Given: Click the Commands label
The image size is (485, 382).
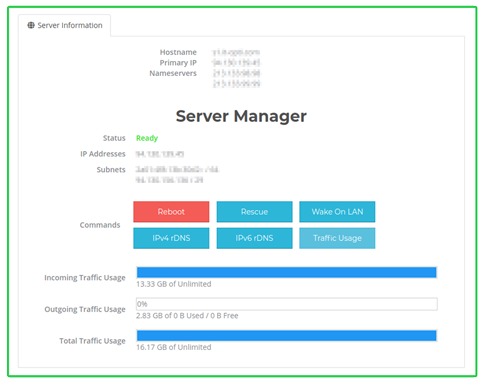Looking at the screenshot, I should click(x=100, y=225).
